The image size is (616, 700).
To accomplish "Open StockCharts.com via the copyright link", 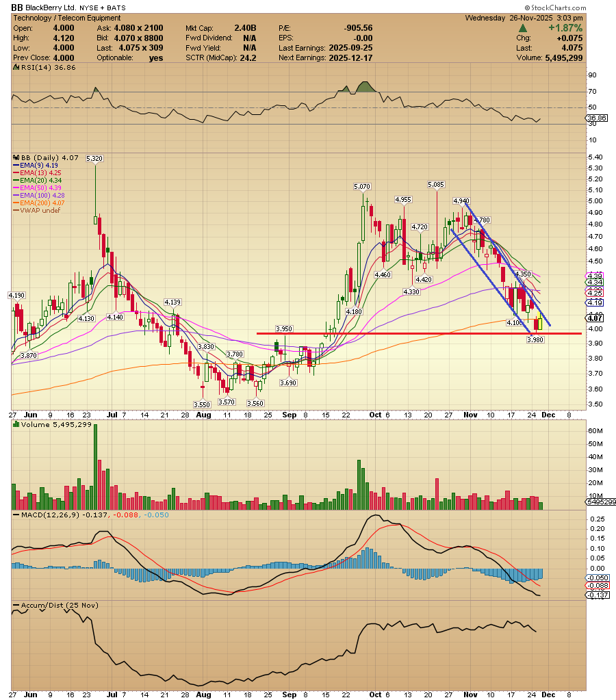I will pos(556,7).
